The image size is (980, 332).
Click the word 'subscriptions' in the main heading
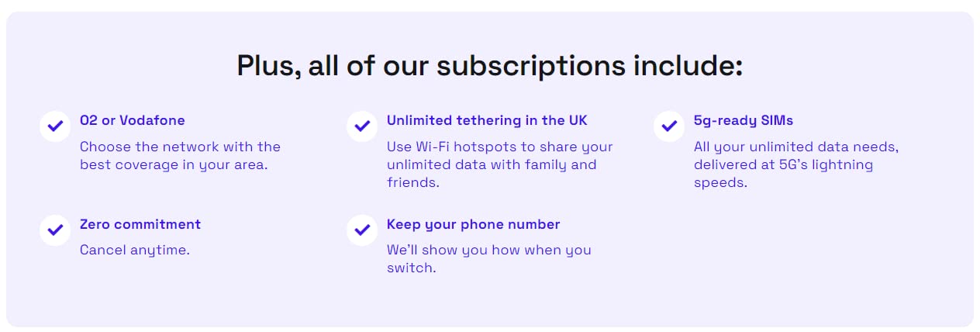(x=530, y=65)
